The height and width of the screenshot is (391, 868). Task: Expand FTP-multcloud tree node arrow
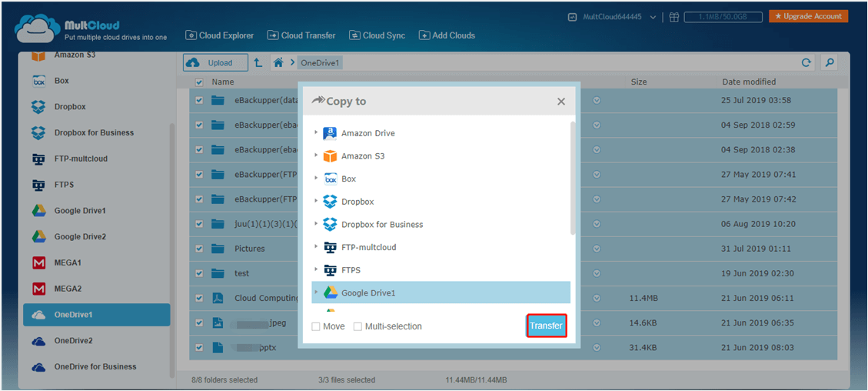coord(316,246)
